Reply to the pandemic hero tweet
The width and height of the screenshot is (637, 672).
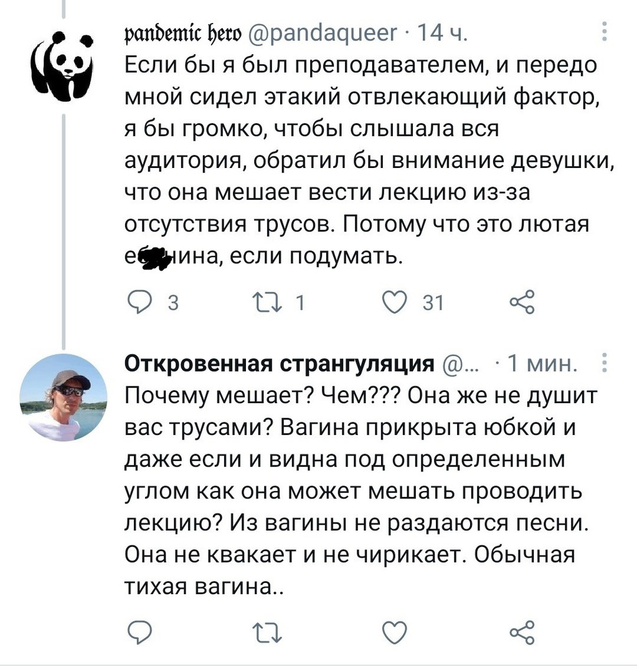pyautogui.click(x=136, y=302)
